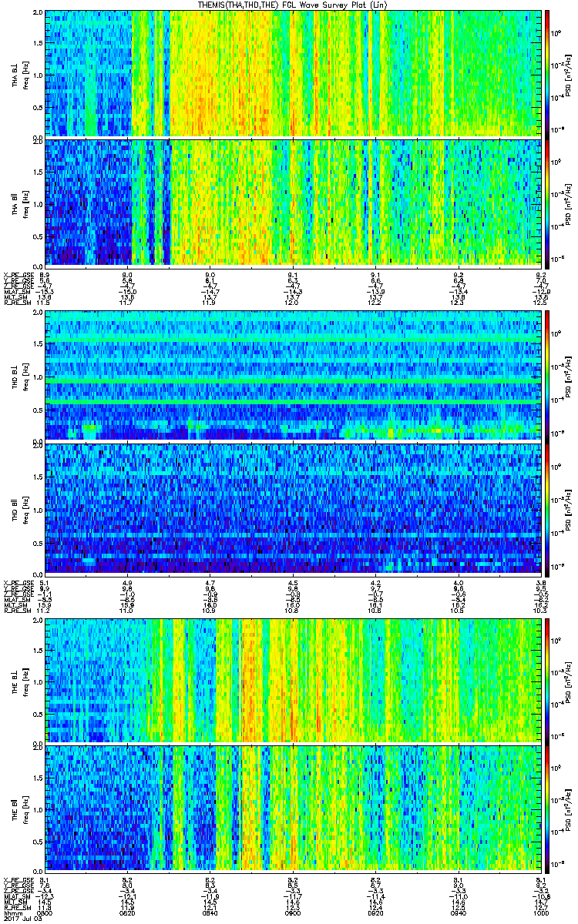Click the 2.0 frequency tick on THA BL
Screen dimensions: 578x924
pos(37,13)
